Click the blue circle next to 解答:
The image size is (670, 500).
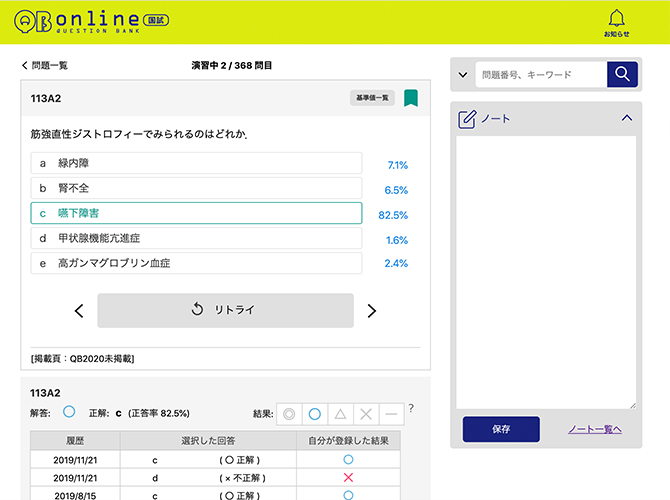(69, 412)
